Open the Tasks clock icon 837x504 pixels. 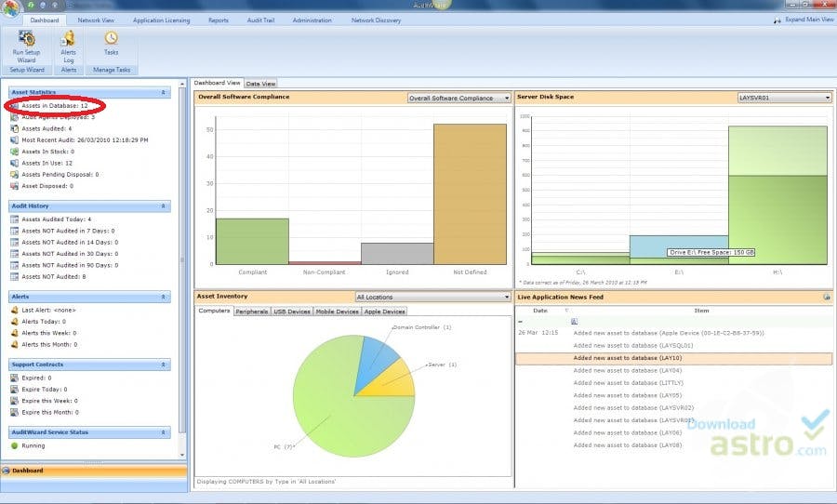click(x=111, y=38)
